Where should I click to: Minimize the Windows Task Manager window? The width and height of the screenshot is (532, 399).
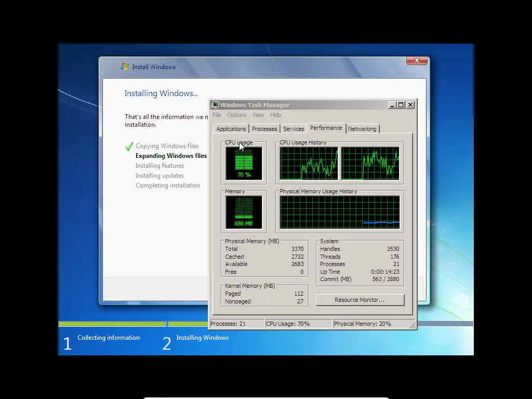point(392,105)
